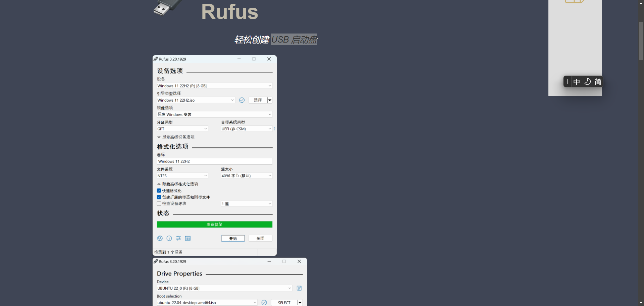Click the moon icon in IME toolbar
Image resolution: width=644 pixels, height=306 pixels.
click(x=587, y=82)
